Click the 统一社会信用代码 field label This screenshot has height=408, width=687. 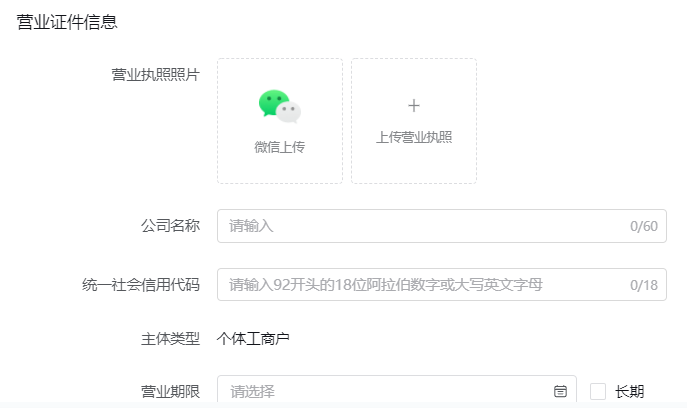140,285
